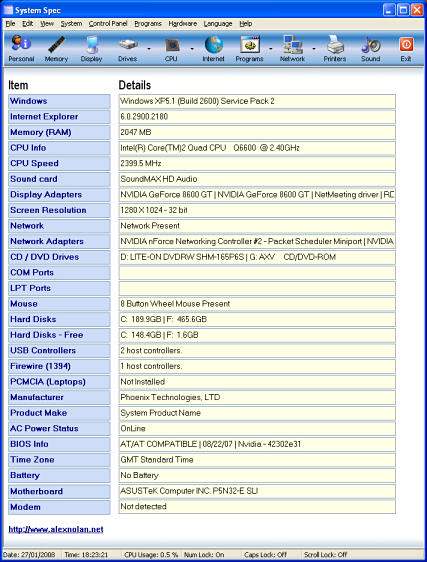Image resolution: width=427 pixels, height=562 pixels.
Task: Click the System Spec title bar icon
Action: [x=8, y=10]
